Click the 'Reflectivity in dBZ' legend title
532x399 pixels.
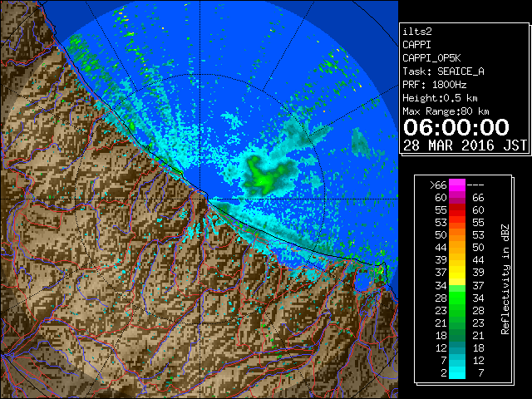click(x=505, y=279)
